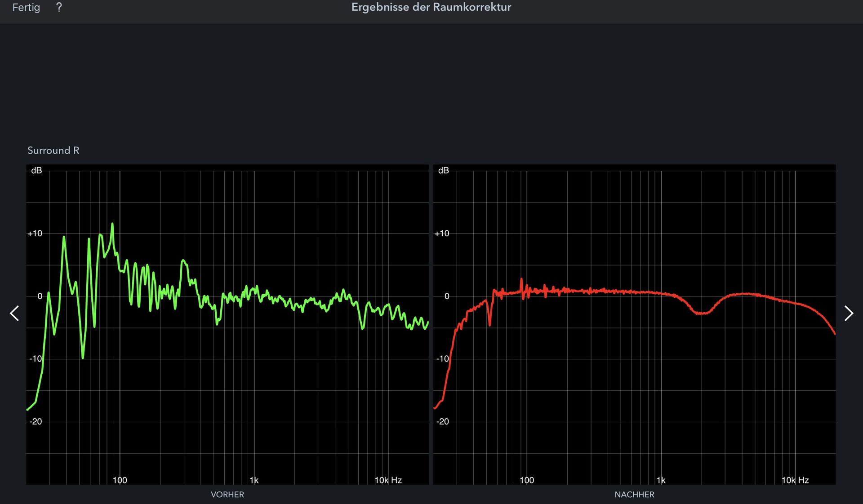Click the dB label on the NACHHER graph
The image size is (863, 504).
click(x=443, y=170)
